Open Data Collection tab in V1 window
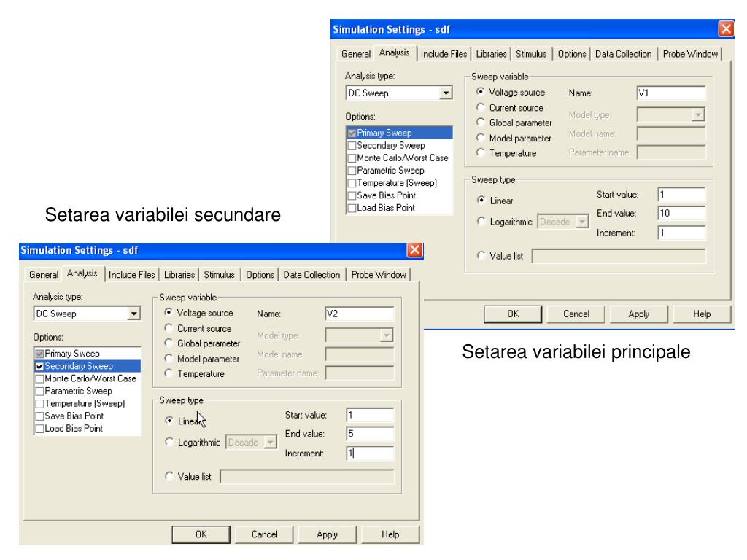The width and height of the screenshot is (747, 560). (x=623, y=54)
